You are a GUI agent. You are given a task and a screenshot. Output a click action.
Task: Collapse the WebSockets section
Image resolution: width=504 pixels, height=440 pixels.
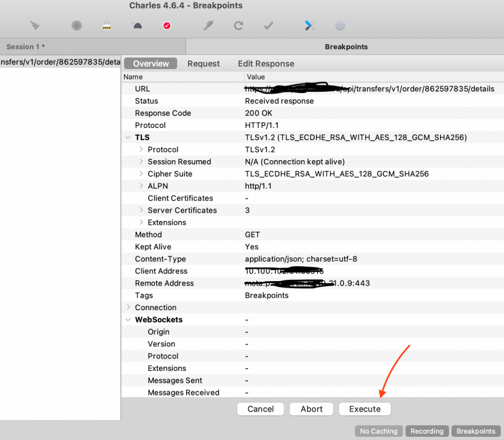tap(128, 319)
